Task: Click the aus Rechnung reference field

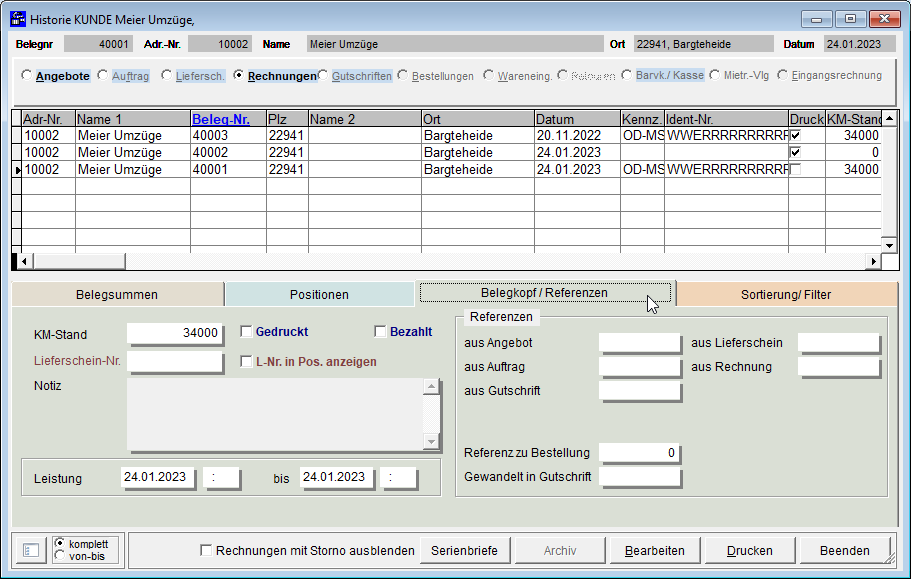Action: (x=839, y=366)
